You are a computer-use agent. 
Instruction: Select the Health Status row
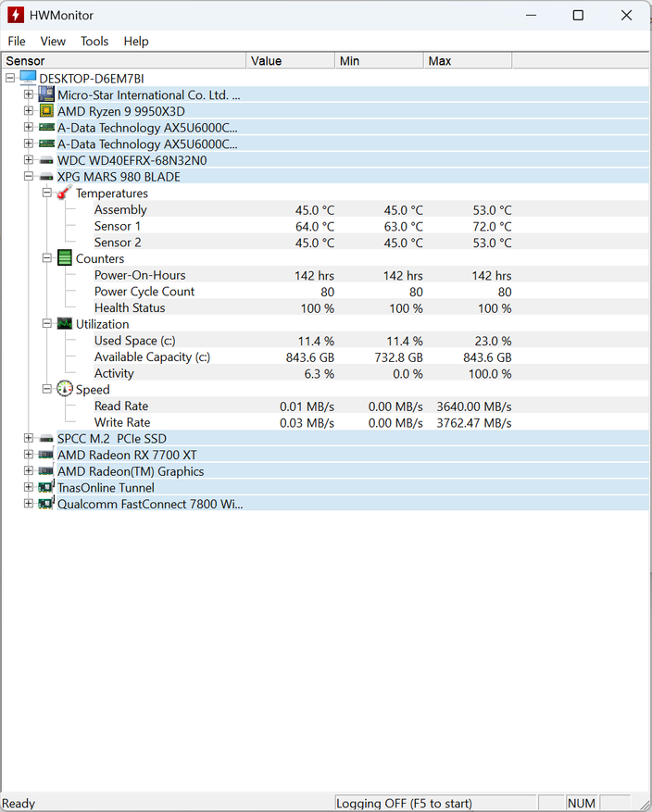coord(370,308)
